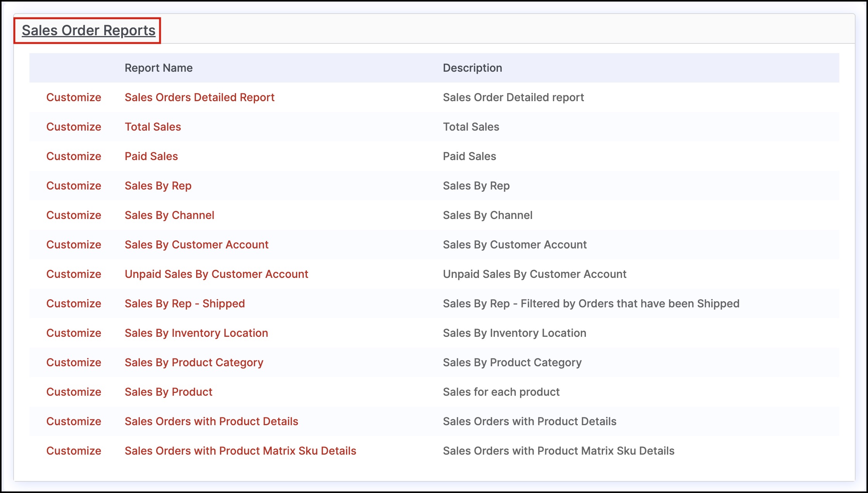Customize the Sales Orders Detailed Report

tap(74, 97)
